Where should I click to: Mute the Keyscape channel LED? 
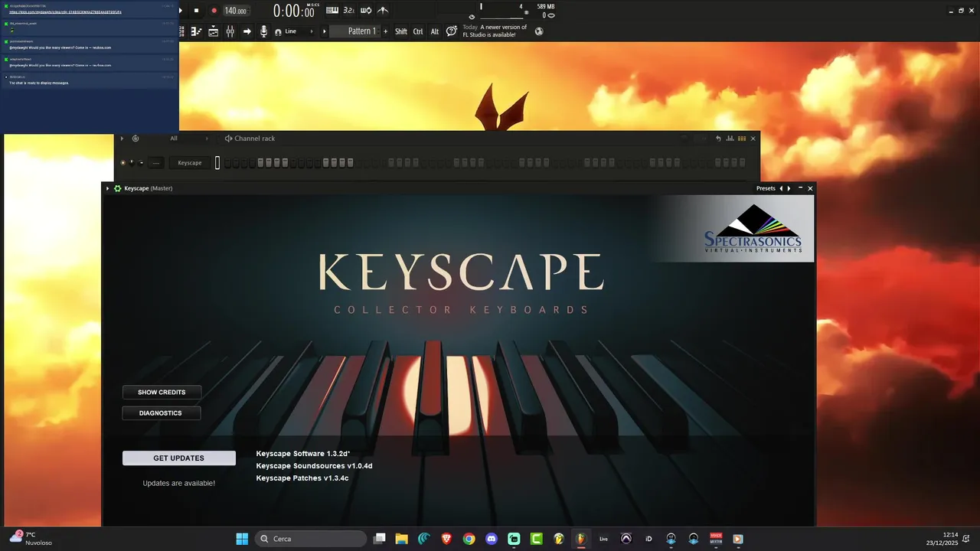click(122, 162)
